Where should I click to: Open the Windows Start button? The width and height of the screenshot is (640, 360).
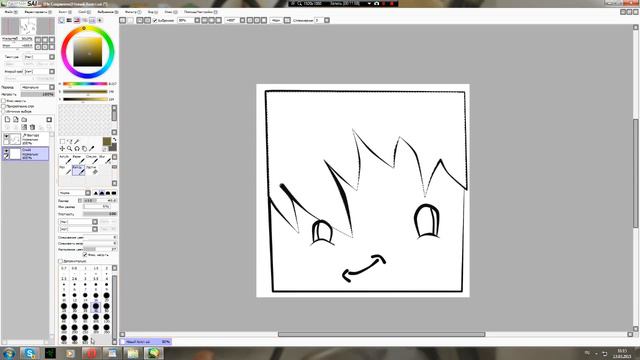click(9, 353)
